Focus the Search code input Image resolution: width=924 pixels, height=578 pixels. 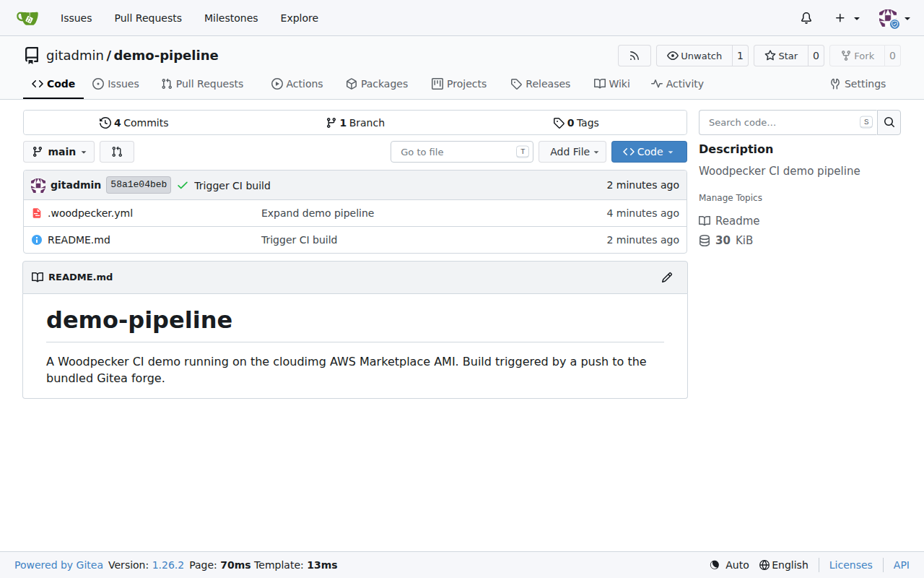click(x=788, y=122)
